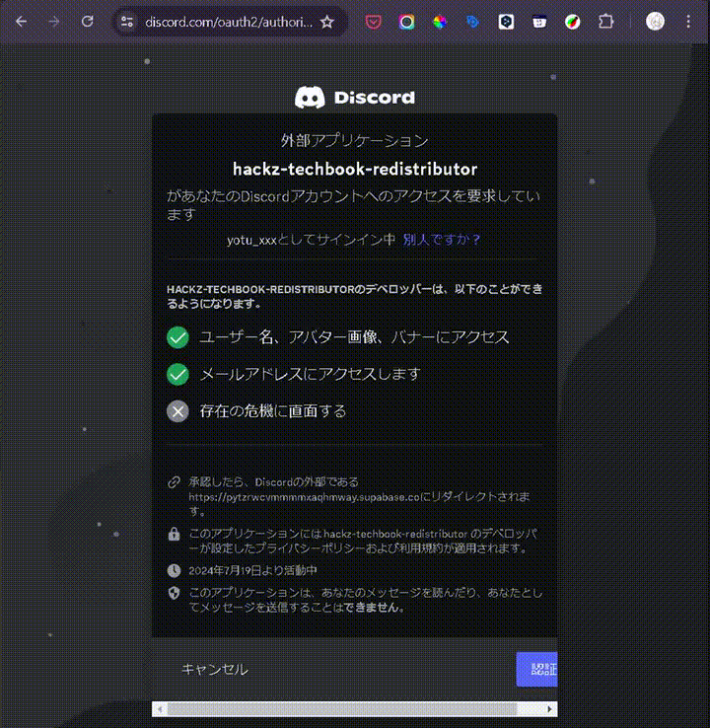Image resolution: width=710 pixels, height=728 pixels.
Task: Bookmark this page with the star icon
Action: tap(327, 22)
